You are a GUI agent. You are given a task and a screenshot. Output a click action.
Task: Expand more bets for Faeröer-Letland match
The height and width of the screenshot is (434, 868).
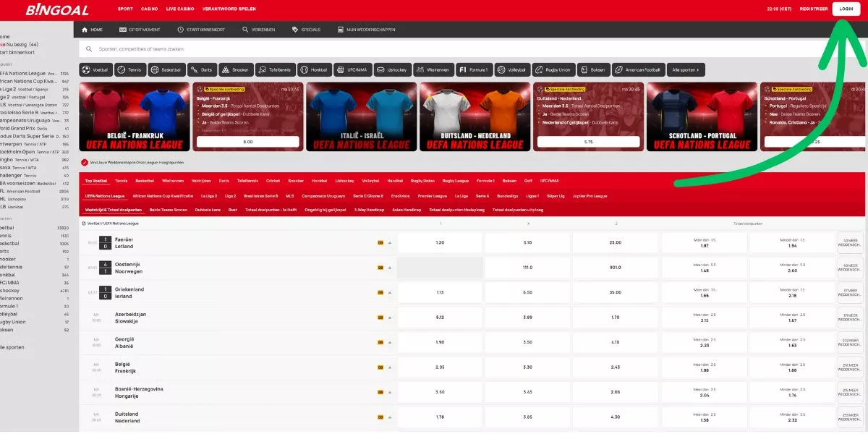[x=850, y=242]
